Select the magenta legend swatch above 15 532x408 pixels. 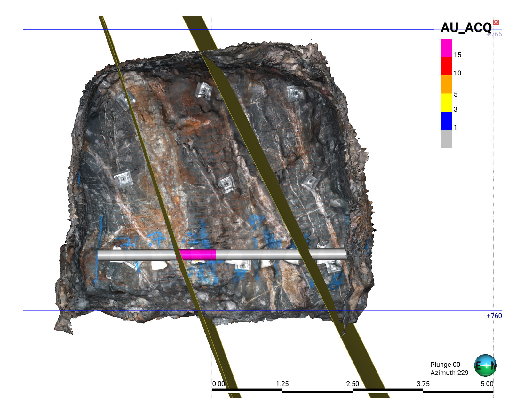pyautogui.click(x=446, y=48)
